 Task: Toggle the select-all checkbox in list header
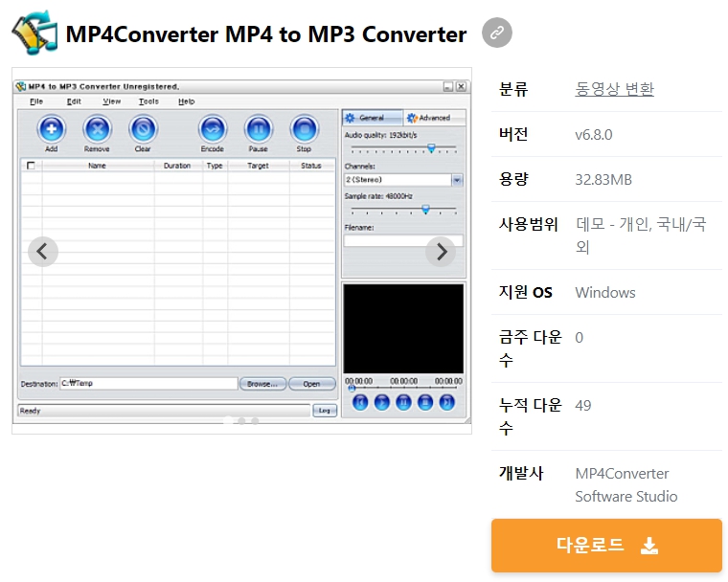[x=31, y=166]
